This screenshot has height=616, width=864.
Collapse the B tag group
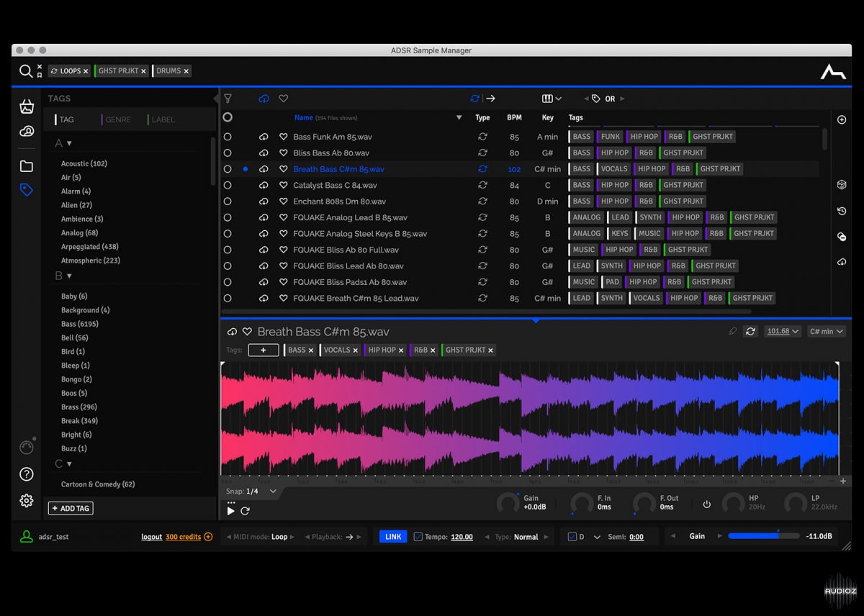click(x=69, y=276)
